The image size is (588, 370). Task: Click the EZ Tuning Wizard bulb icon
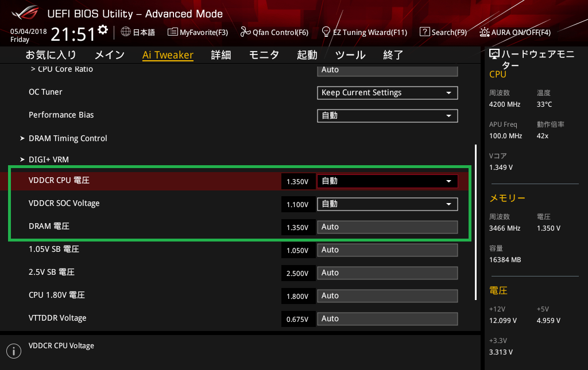326,32
